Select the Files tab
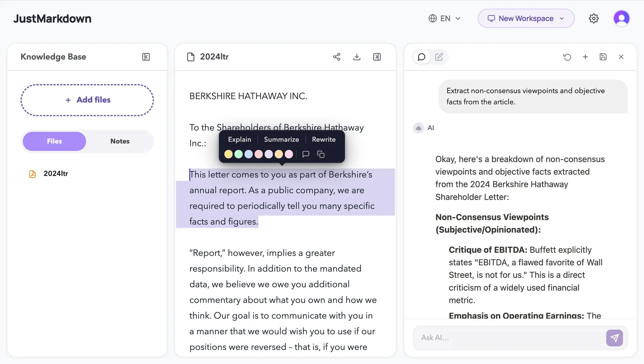The width and height of the screenshot is (644, 364). 54,141
